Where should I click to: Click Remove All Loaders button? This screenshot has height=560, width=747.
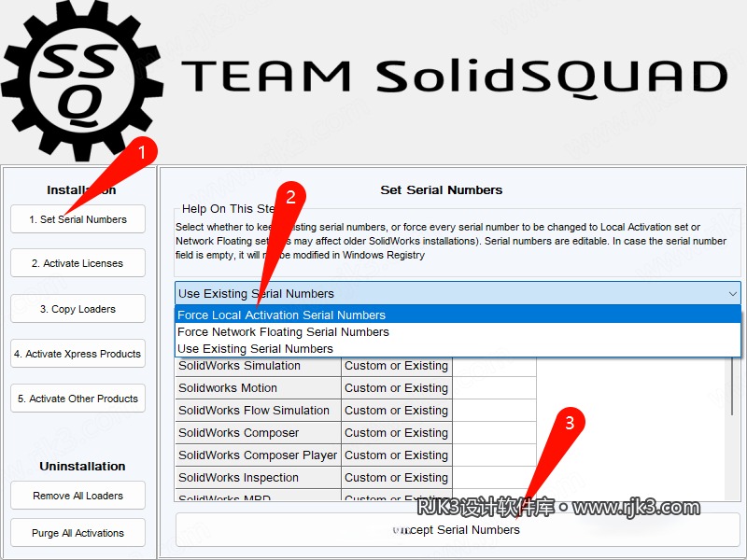pos(78,496)
